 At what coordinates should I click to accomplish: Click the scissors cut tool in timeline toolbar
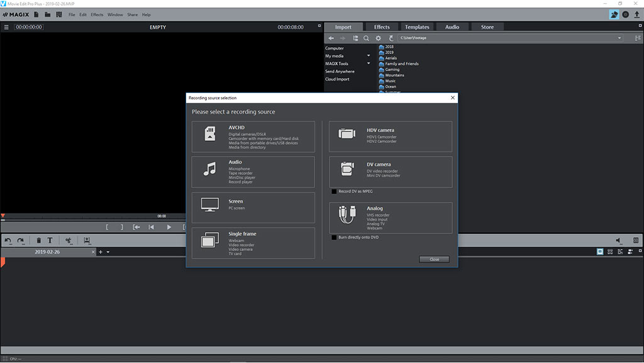pyautogui.click(x=69, y=240)
